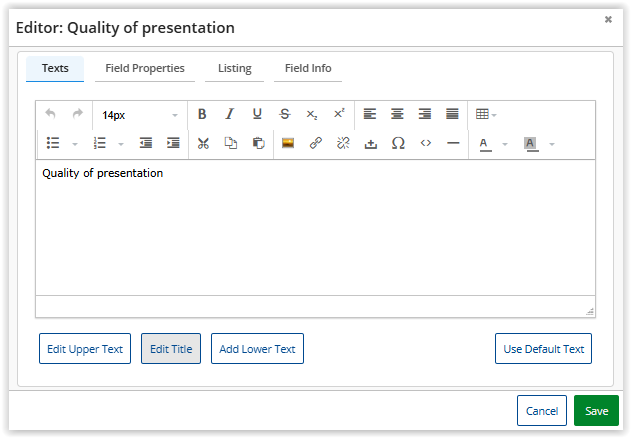Toggle bold formatting in the editor

point(202,115)
